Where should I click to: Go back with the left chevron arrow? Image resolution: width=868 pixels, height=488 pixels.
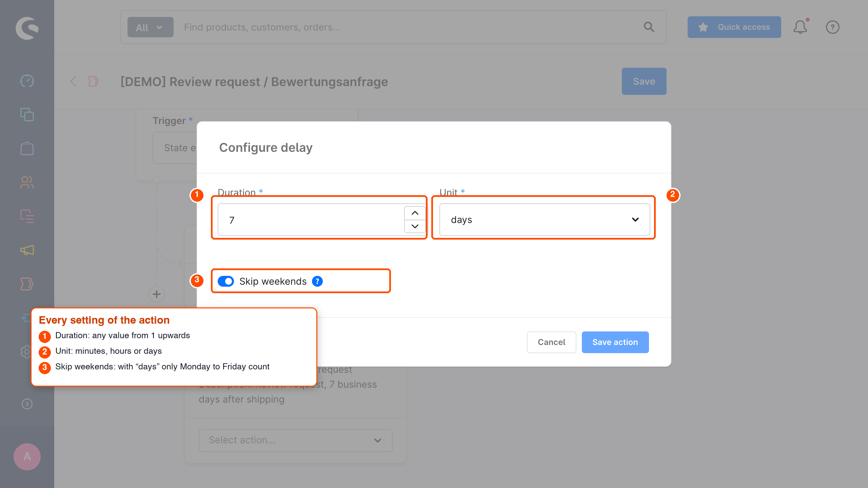[73, 81]
